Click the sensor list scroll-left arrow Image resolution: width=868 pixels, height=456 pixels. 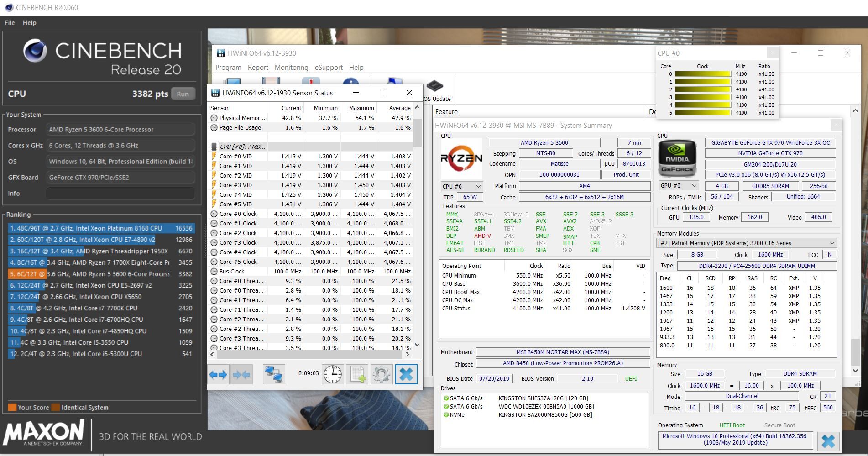(x=212, y=354)
